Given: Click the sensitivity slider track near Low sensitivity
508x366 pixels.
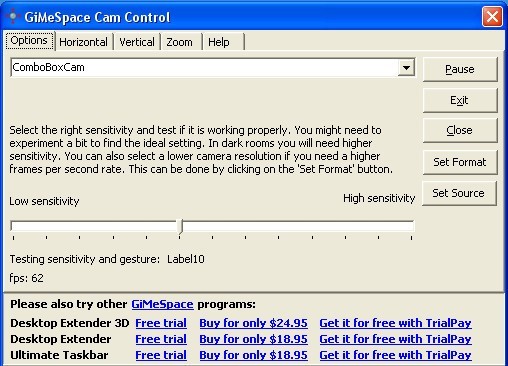Looking at the screenshot, I should [43, 226].
